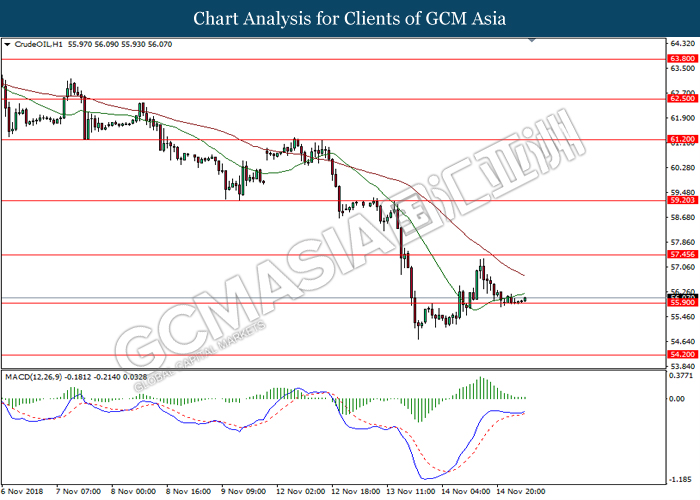Click the 61.900 price scale value
The image size is (700, 500).
point(683,118)
